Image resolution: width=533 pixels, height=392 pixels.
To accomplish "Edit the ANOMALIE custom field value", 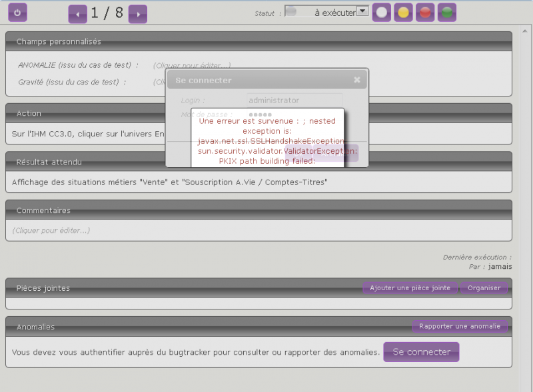I will [x=192, y=65].
